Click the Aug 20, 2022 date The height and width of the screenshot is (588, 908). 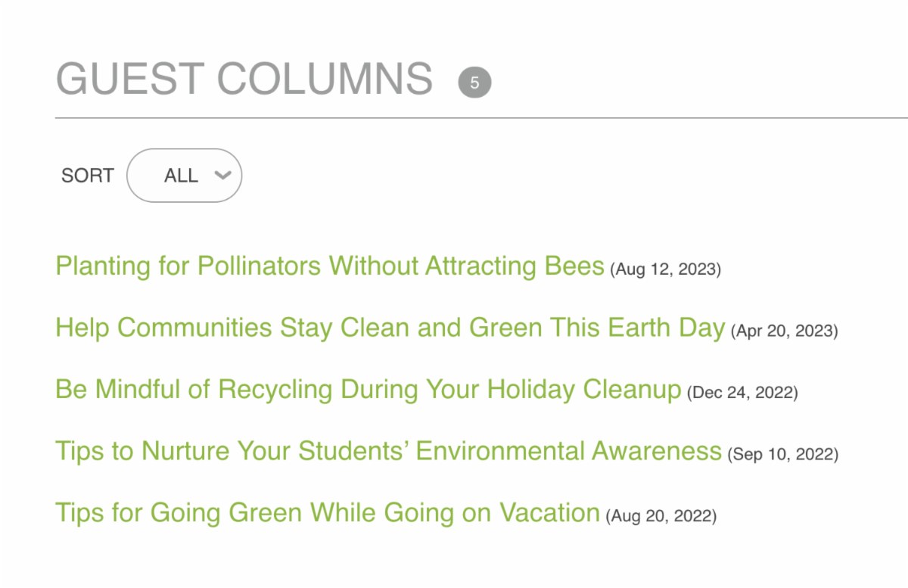click(x=661, y=516)
